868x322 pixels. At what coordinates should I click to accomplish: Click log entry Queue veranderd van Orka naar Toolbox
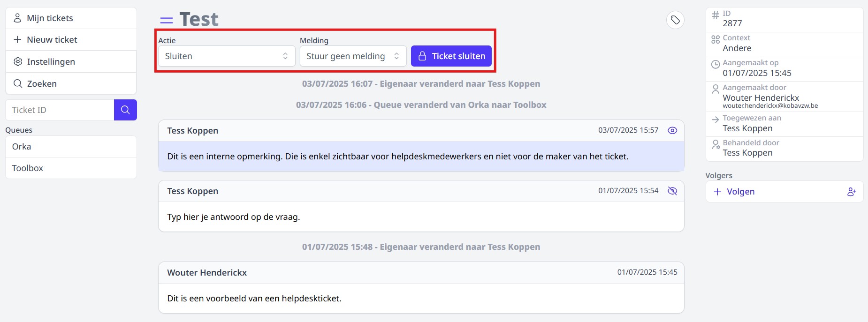[421, 105]
